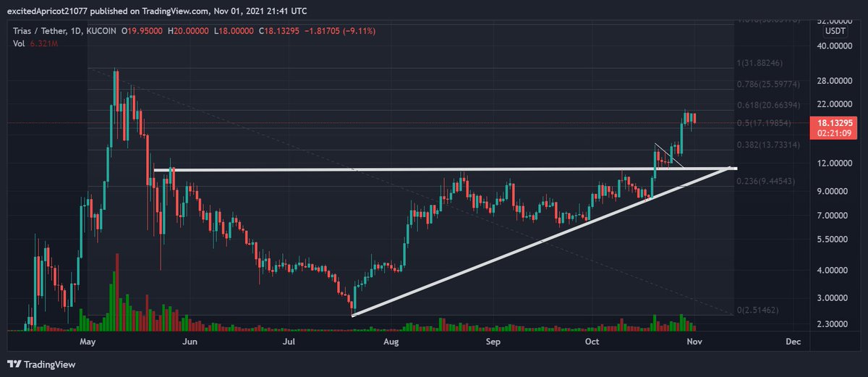Click the USDT currency label
This screenshot has height=377, width=868.
click(834, 30)
